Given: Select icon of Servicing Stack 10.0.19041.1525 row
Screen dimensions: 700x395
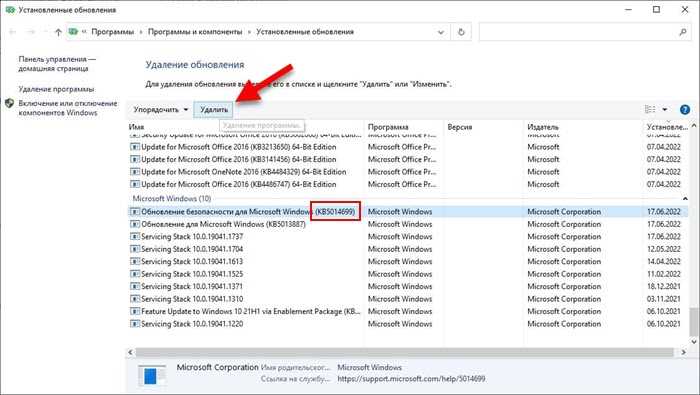Looking at the screenshot, I should (134, 274).
